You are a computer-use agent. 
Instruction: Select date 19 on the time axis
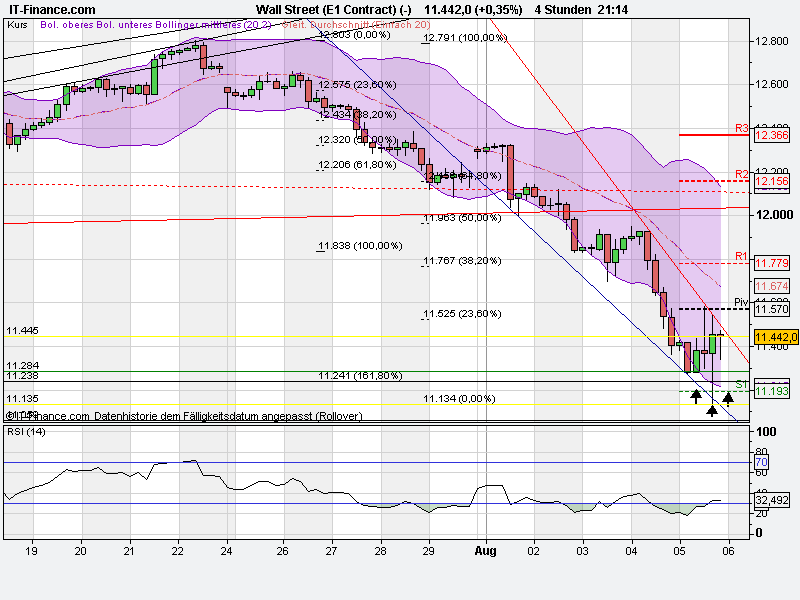coord(31,551)
